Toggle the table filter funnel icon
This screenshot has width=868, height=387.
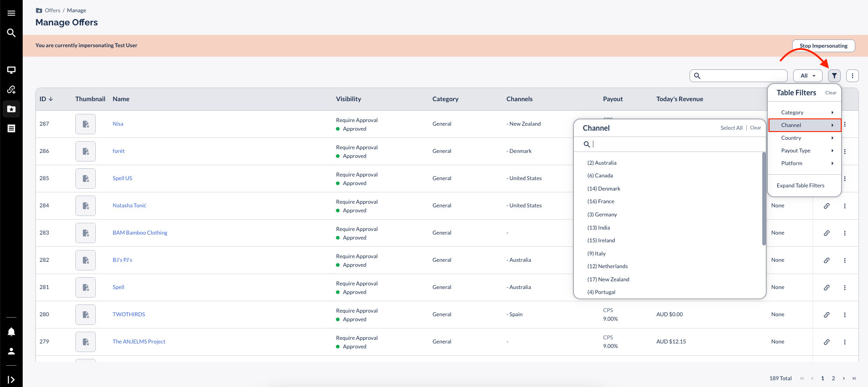pyautogui.click(x=834, y=76)
